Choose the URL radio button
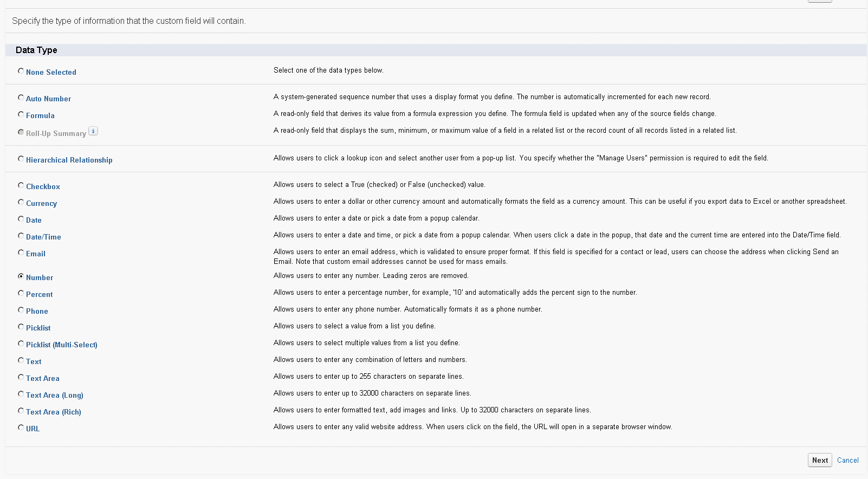Viewport: 868px width, 479px height. [21, 428]
